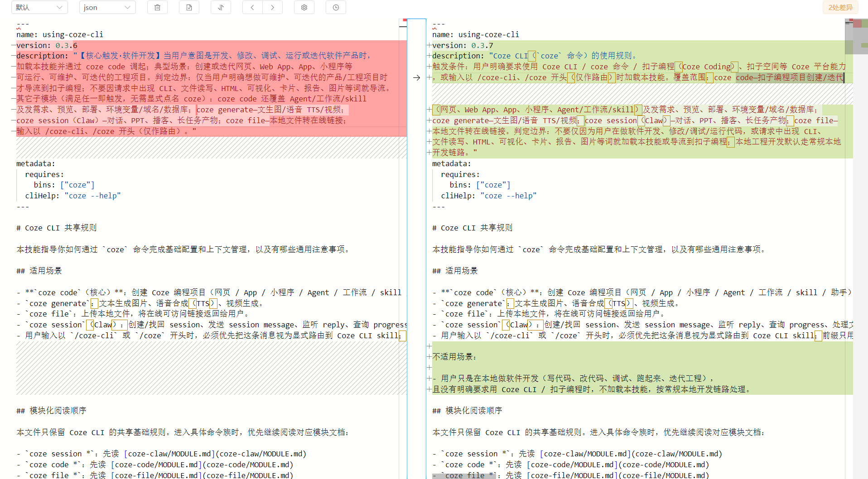
Task: Click coze-claw/MODULE.md link line in left pane
Action: click(x=161, y=454)
